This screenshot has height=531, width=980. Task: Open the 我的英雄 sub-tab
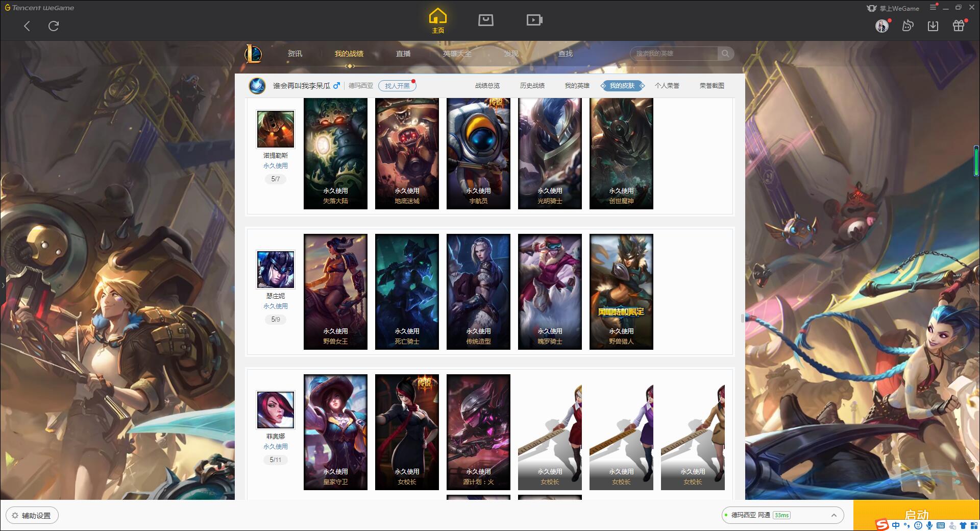577,86
